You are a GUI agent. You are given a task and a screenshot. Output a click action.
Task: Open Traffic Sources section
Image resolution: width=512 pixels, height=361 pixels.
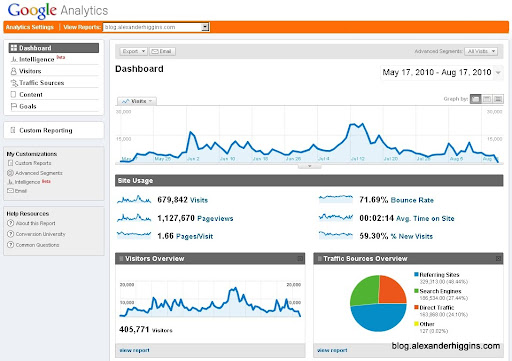[x=41, y=83]
